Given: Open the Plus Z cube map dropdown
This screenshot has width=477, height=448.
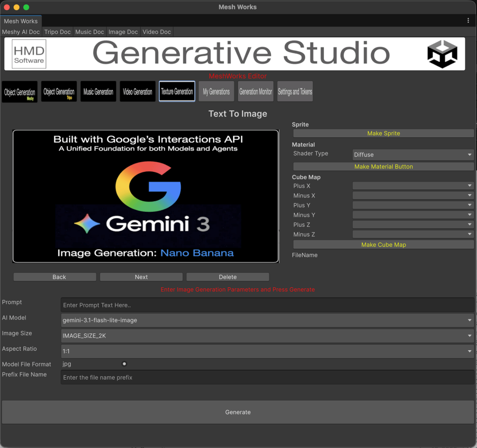Looking at the screenshot, I should (x=413, y=224).
